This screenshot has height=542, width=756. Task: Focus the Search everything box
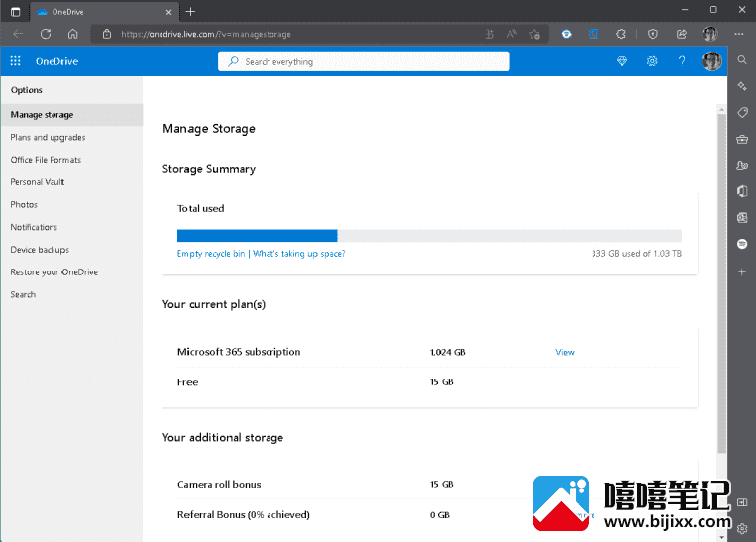364,61
